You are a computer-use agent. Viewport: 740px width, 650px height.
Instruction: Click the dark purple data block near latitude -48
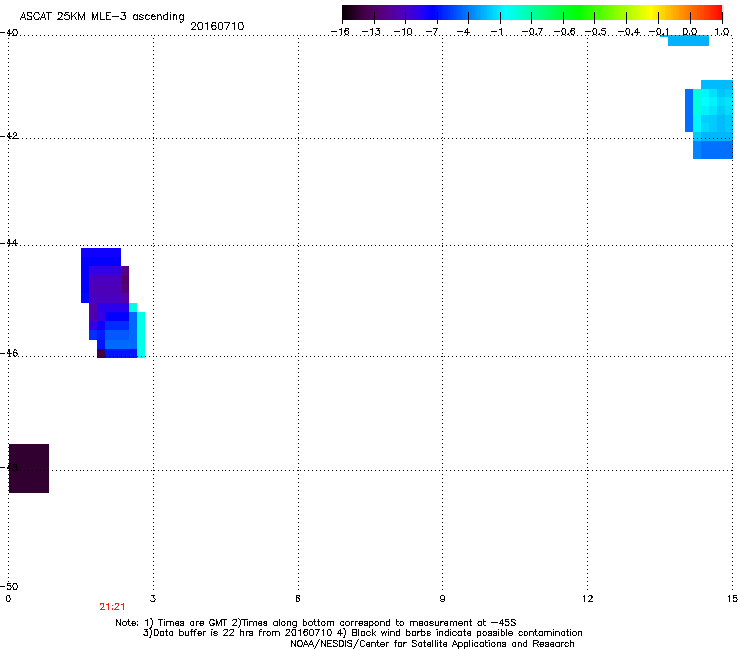[29, 468]
